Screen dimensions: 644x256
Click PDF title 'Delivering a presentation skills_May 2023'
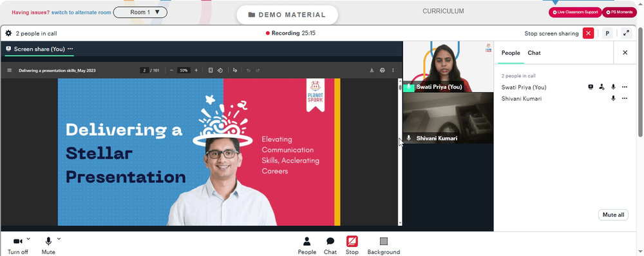coord(57,70)
